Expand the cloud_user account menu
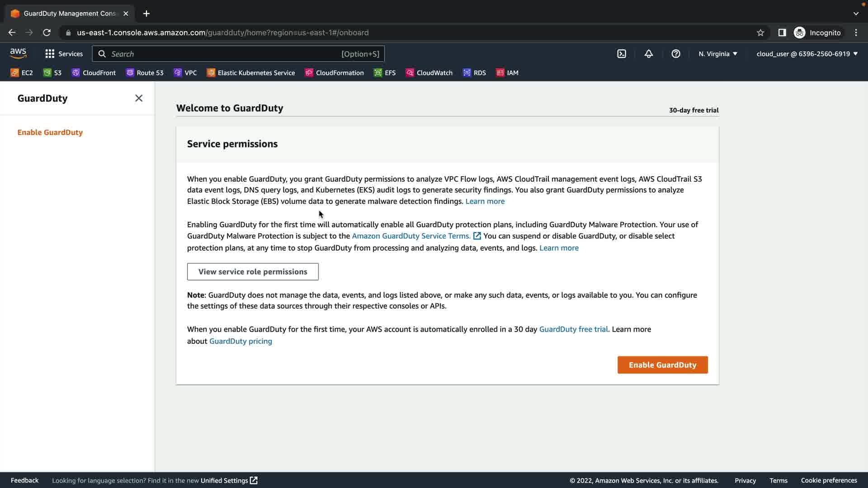The width and height of the screenshot is (868, 488). [x=807, y=54]
